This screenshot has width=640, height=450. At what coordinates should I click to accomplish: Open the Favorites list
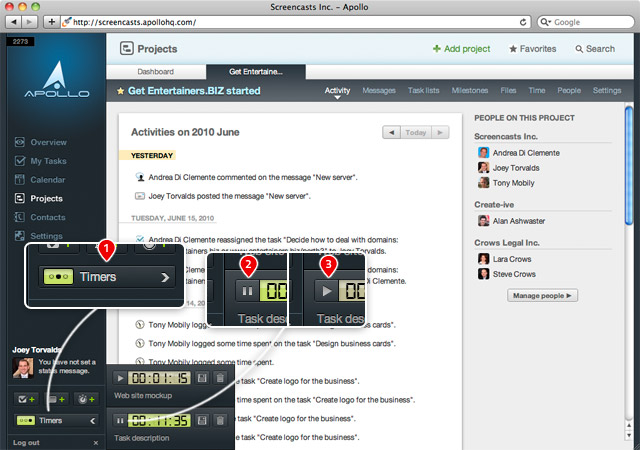point(533,49)
